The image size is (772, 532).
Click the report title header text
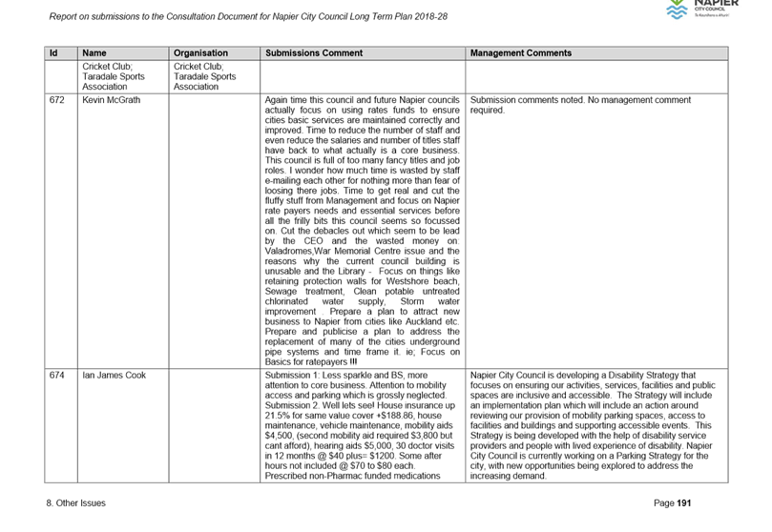[x=248, y=17]
